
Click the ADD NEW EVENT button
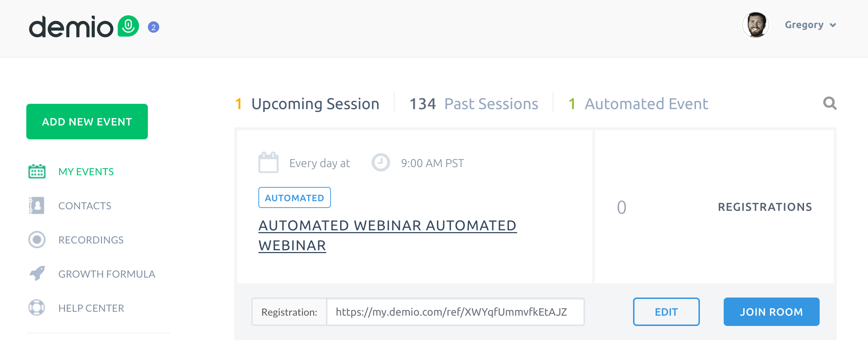click(87, 121)
